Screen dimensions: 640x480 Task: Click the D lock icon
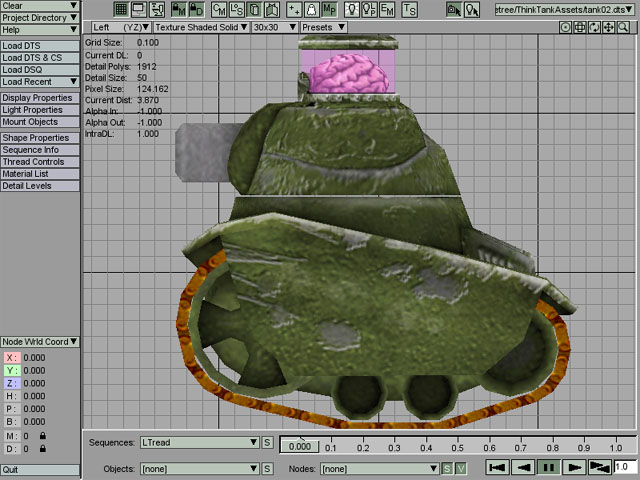[42, 449]
